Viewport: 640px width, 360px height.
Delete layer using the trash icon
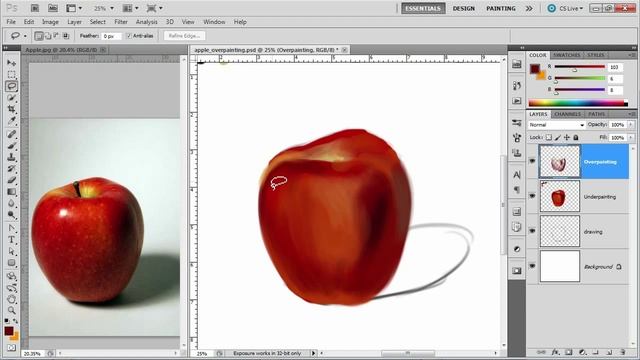click(x=622, y=352)
